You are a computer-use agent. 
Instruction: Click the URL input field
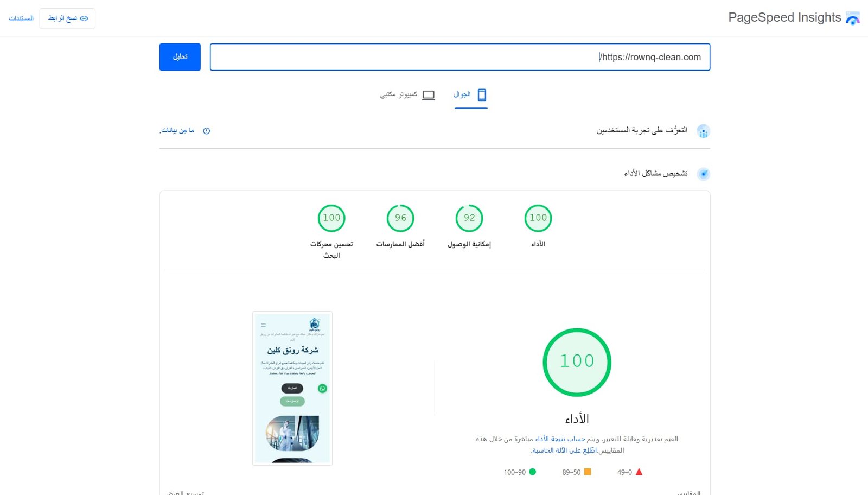[460, 57]
